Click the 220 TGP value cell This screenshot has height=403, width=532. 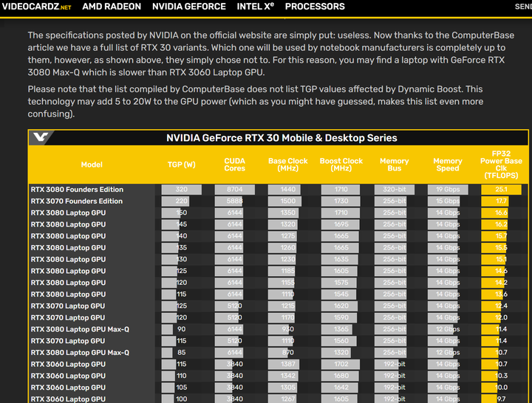click(x=182, y=201)
